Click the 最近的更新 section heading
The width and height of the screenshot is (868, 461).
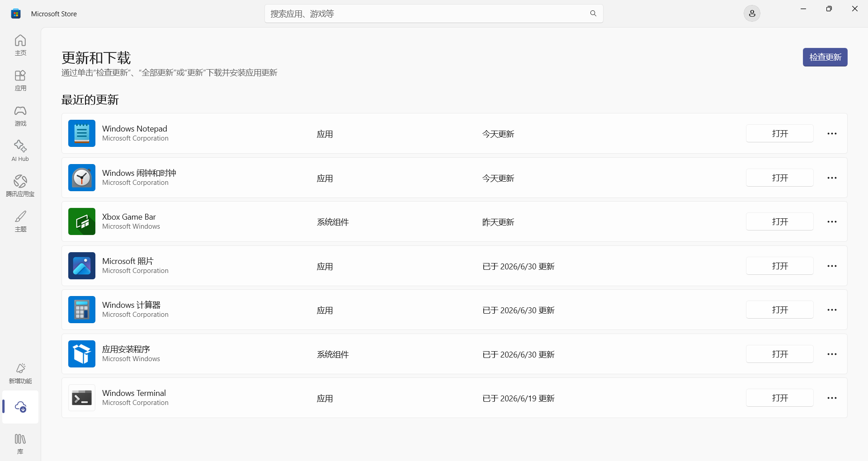(x=90, y=100)
